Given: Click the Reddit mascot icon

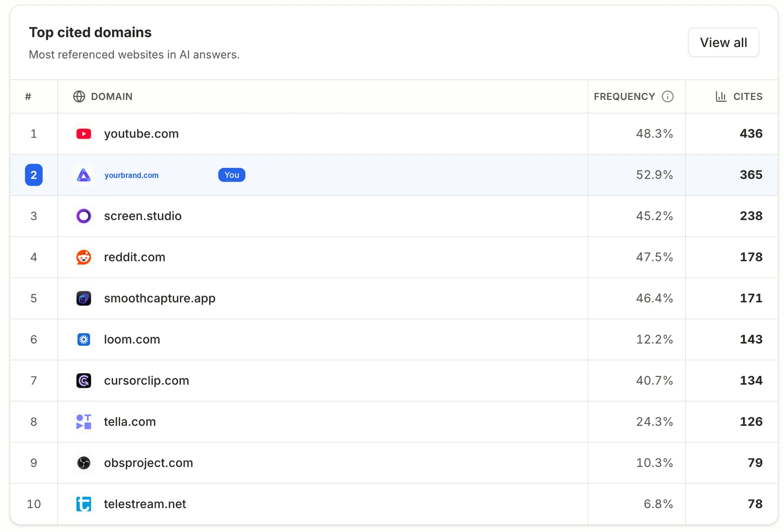Looking at the screenshot, I should [x=84, y=257].
